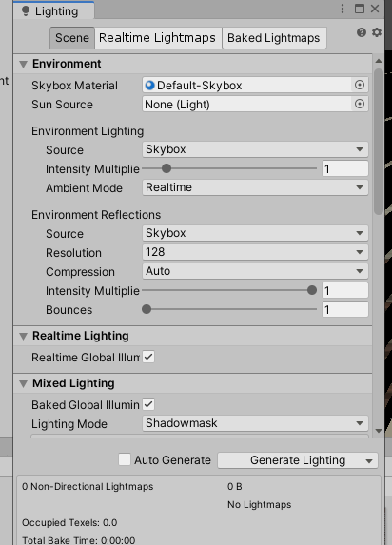The height and width of the screenshot is (545, 392).
Task: Maximize the Lighting panel window
Action: (360, 9)
